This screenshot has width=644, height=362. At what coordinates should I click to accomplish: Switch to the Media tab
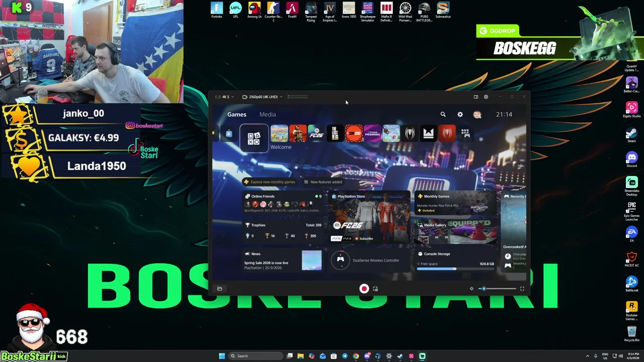(x=268, y=114)
